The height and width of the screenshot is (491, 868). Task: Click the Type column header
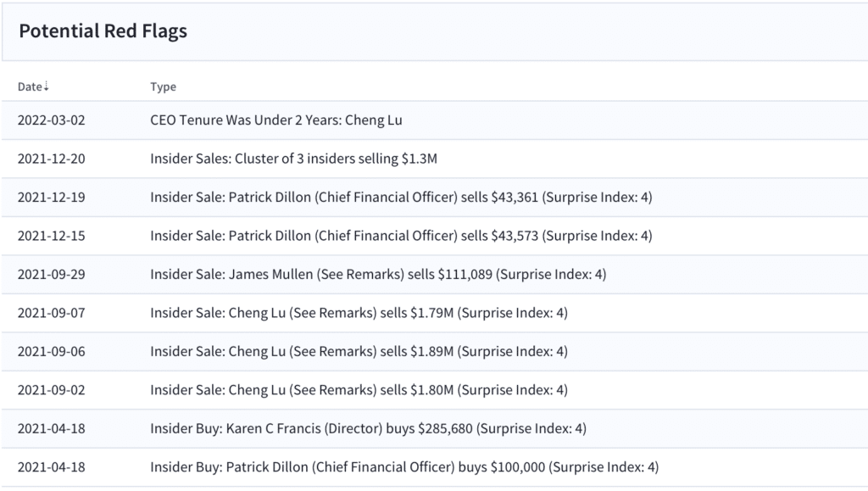coord(164,86)
